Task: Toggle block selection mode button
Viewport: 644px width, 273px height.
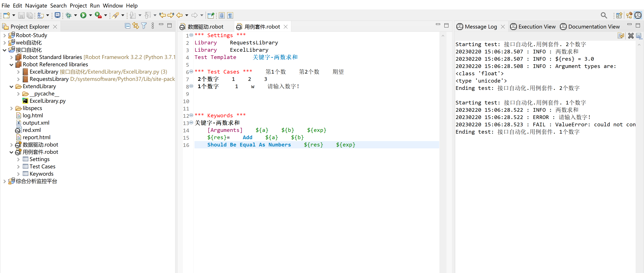Action: tap(222, 15)
